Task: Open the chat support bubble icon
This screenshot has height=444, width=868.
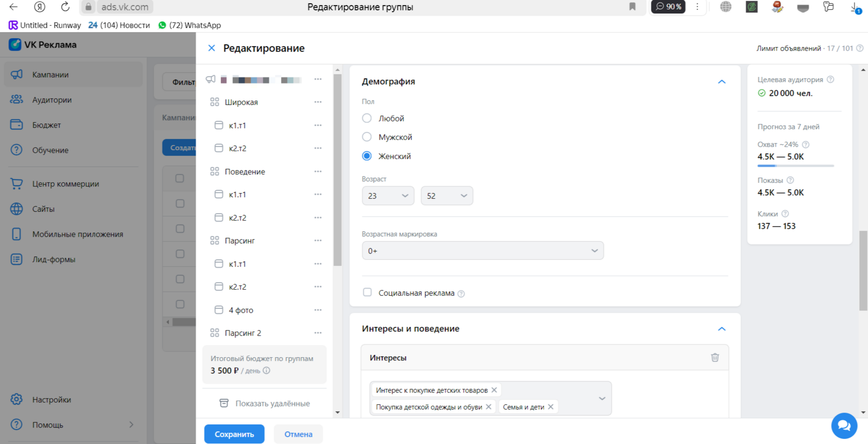Action: 844,425
